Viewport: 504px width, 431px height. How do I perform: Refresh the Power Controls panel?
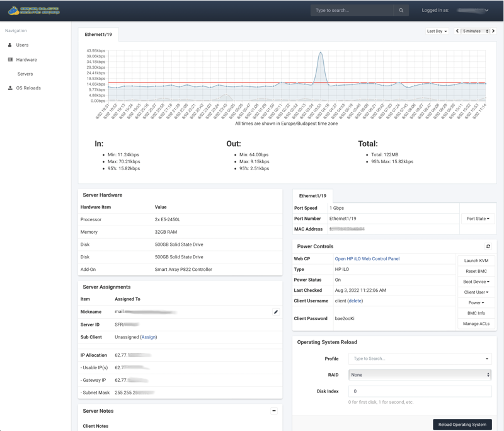(x=488, y=246)
